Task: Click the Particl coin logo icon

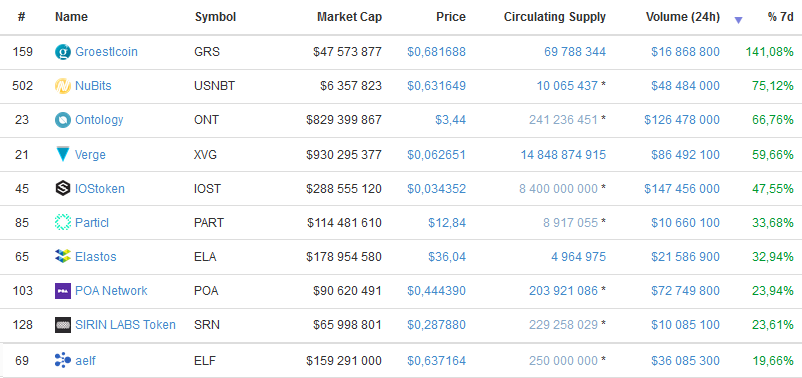Action: [62, 223]
